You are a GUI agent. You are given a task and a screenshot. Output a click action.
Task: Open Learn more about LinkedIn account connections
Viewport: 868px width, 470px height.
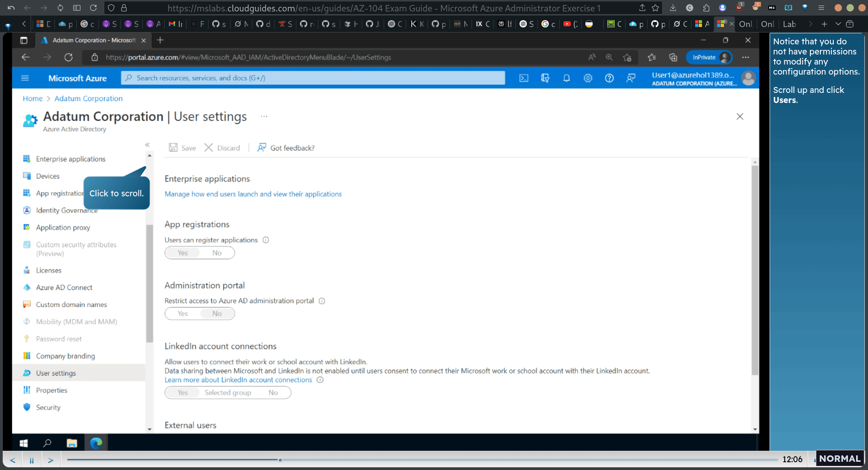[238, 380]
